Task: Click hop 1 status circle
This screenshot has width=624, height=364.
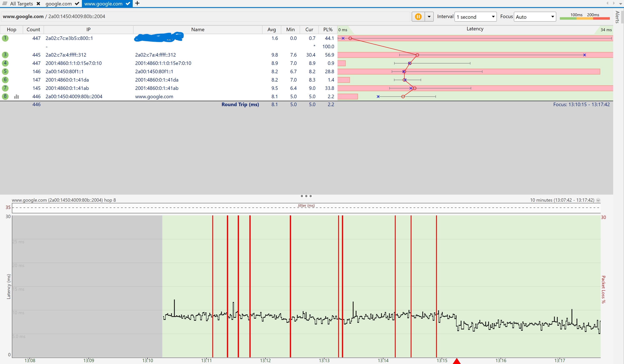Action: 5,38
